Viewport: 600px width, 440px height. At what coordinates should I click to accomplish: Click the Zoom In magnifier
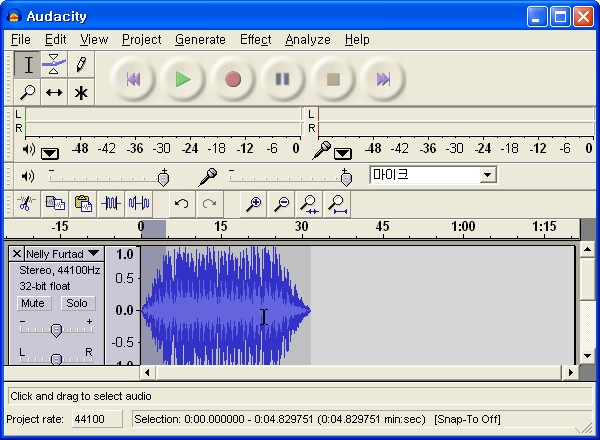click(253, 203)
